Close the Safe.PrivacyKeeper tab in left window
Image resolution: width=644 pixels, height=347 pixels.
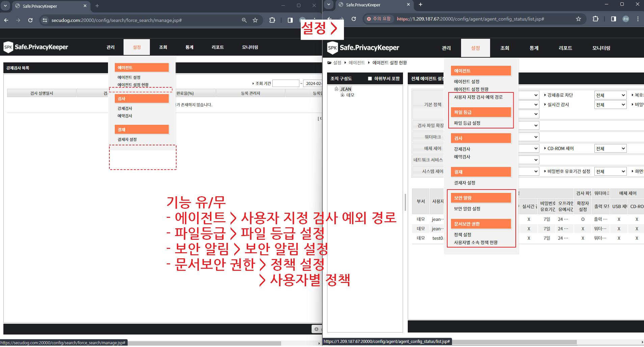[85, 6]
